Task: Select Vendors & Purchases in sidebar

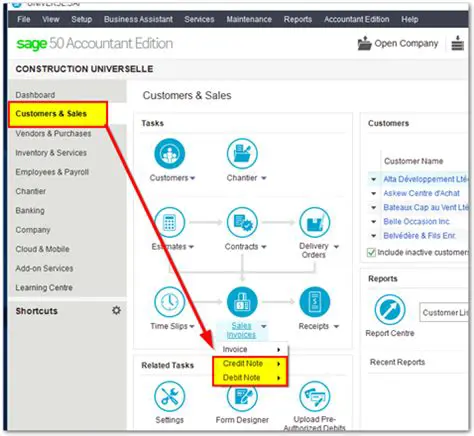Action: 53,134
